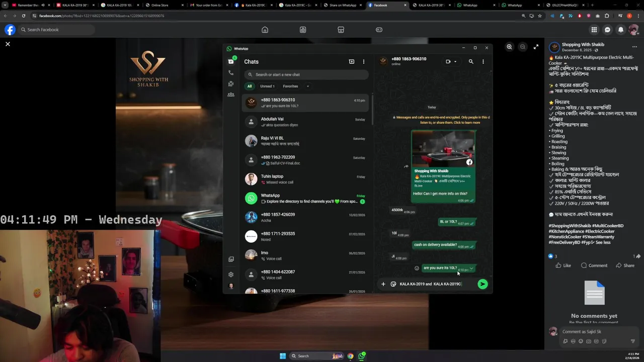Click the Search or start a new chat field
The height and width of the screenshot is (362, 644).
click(x=306, y=74)
